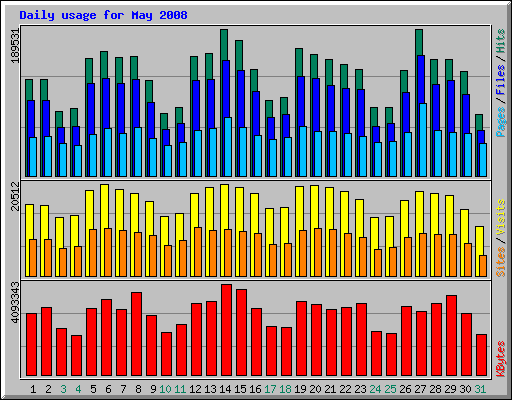Click day label 20

tap(315, 389)
